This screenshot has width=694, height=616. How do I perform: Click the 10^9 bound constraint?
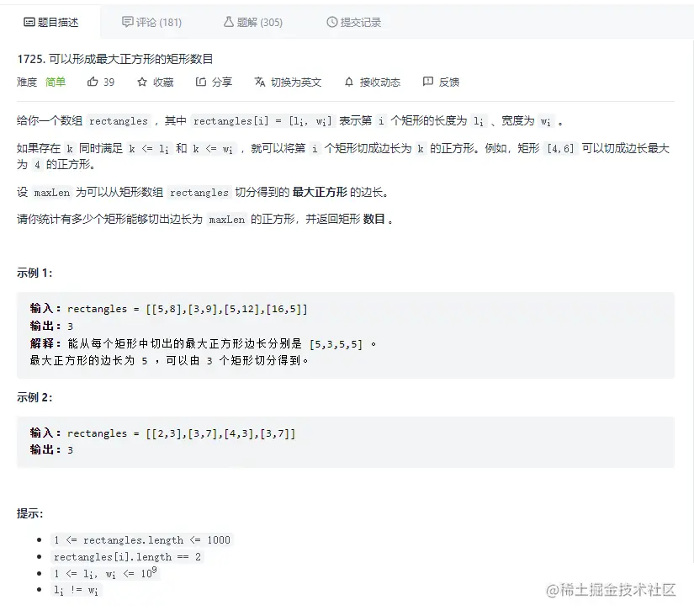coord(105,573)
